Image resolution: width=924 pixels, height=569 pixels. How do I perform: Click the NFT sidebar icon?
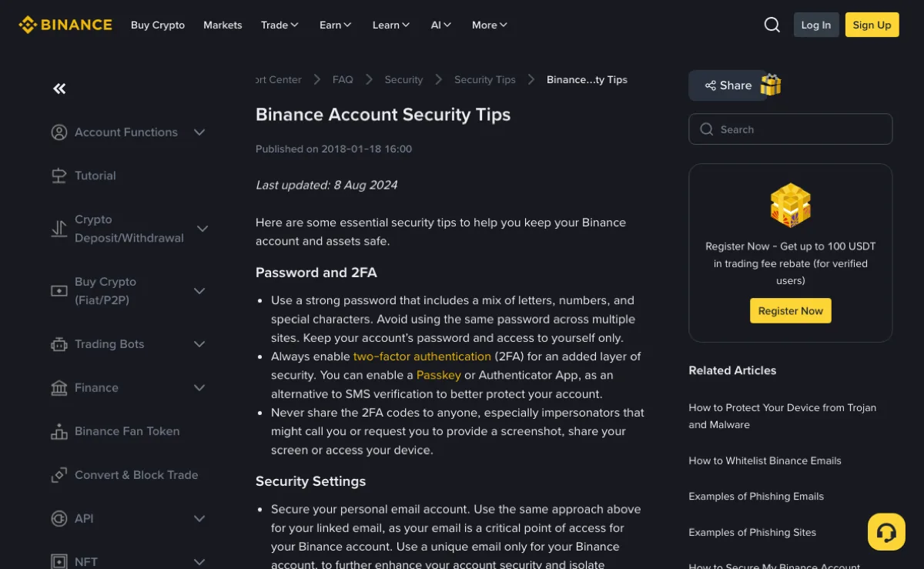(59, 562)
